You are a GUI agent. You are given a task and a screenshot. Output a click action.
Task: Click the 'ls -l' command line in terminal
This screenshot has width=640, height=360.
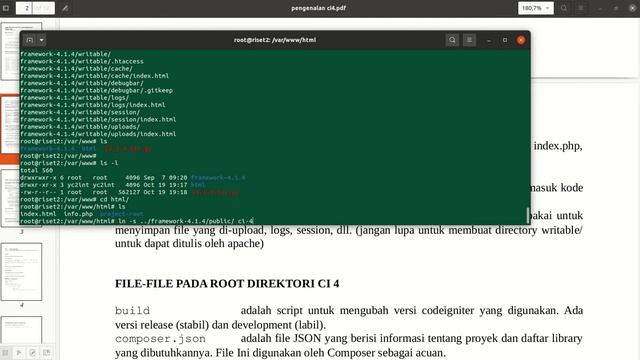pyautogui.click(x=69, y=163)
